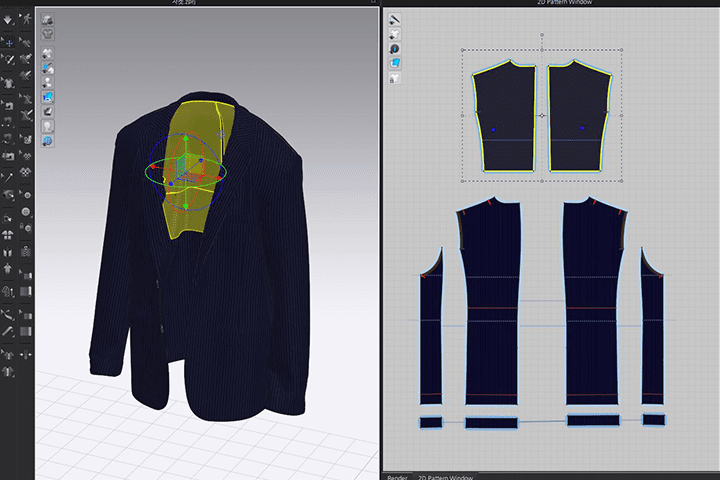
Task: Select the walking avatar animation icon
Action: [x=26, y=19]
